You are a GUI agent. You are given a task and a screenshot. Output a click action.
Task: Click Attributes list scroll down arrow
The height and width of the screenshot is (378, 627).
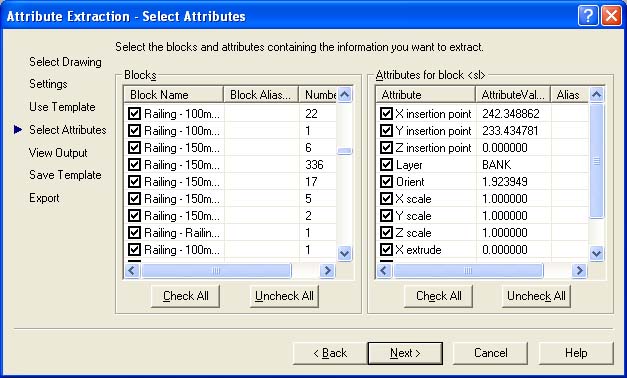596,253
